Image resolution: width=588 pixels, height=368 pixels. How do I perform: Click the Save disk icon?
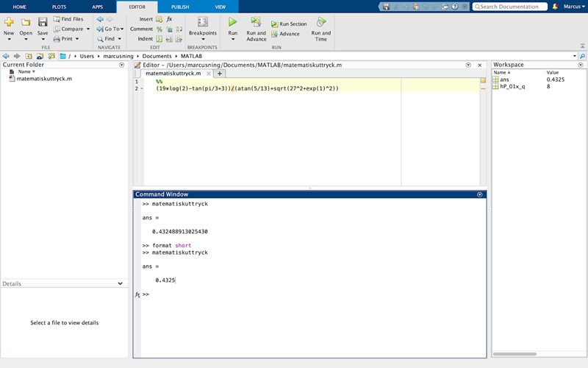(43, 22)
